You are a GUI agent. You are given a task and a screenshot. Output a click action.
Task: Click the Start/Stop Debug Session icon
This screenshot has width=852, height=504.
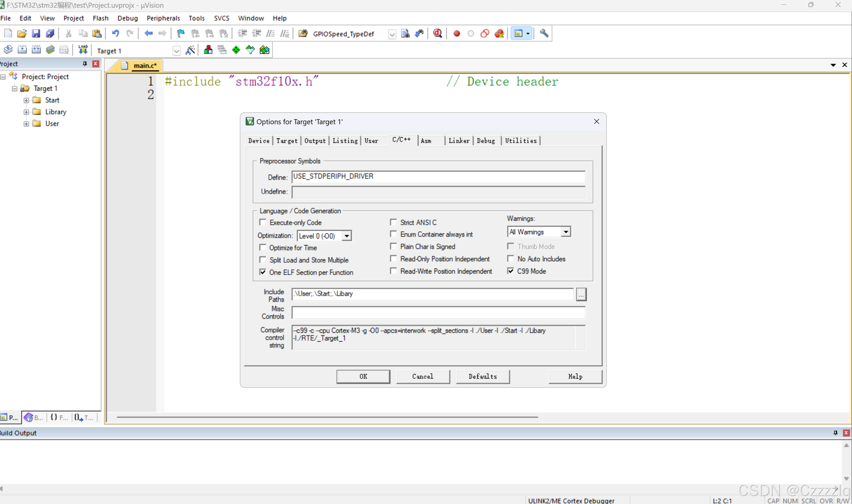click(437, 33)
